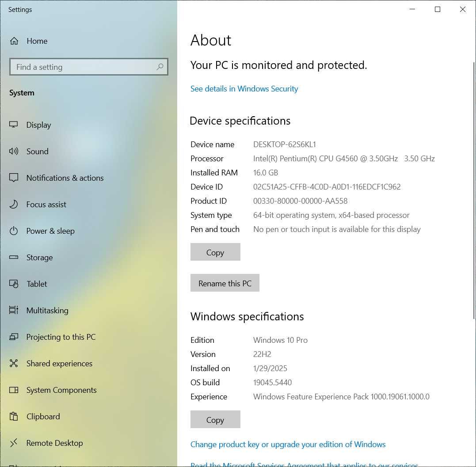Click the Storage drive icon
Viewport: 476px width, 467px height.
[x=14, y=257]
